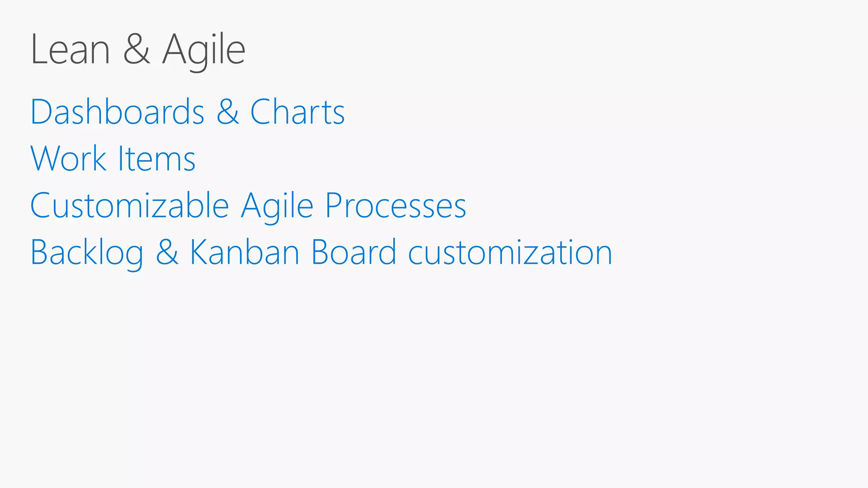868x488 pixels.
Task: Click the blue word "Dashboards"
Action: (x=117, y=112)
